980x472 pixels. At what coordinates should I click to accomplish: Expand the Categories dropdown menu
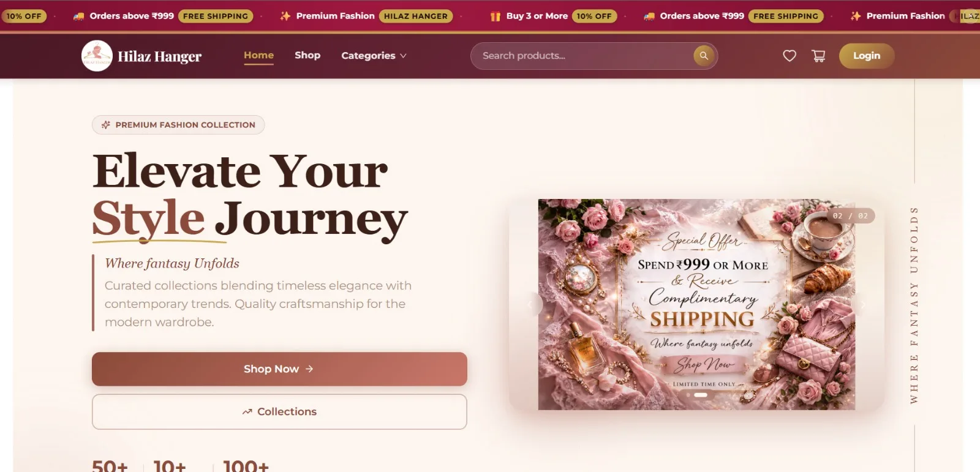click(x=374, y=56)
